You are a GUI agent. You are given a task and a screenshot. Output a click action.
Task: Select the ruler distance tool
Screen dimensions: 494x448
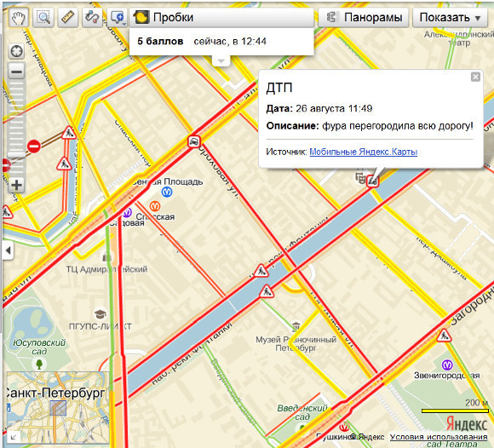(x=67, y=18)
